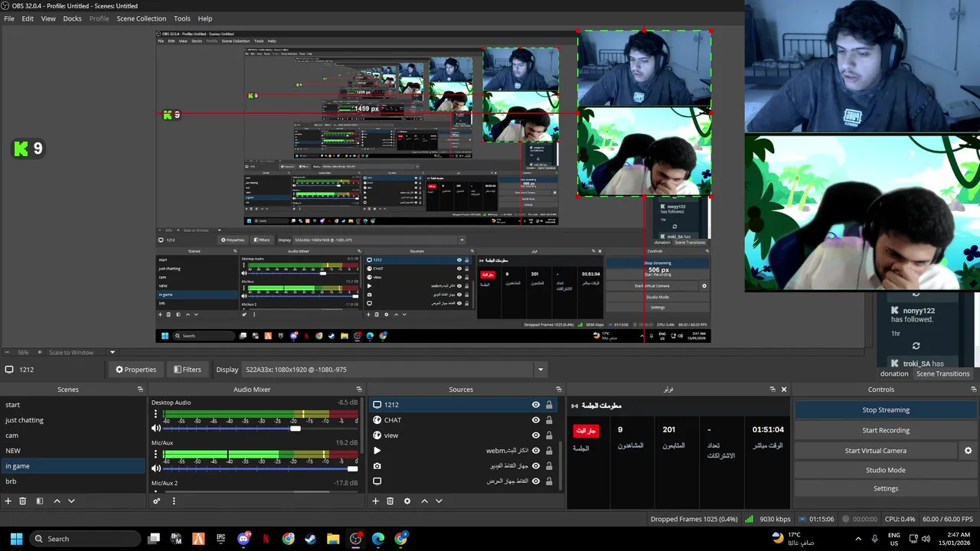Toggle visibility of the webm media source
The width and height of the screenshot is (980, 551).
click(x=536, y=451)
